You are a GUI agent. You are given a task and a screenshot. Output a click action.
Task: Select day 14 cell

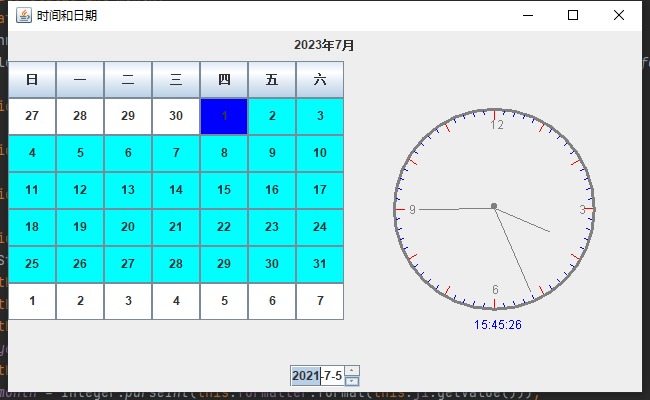pos(176,190)
